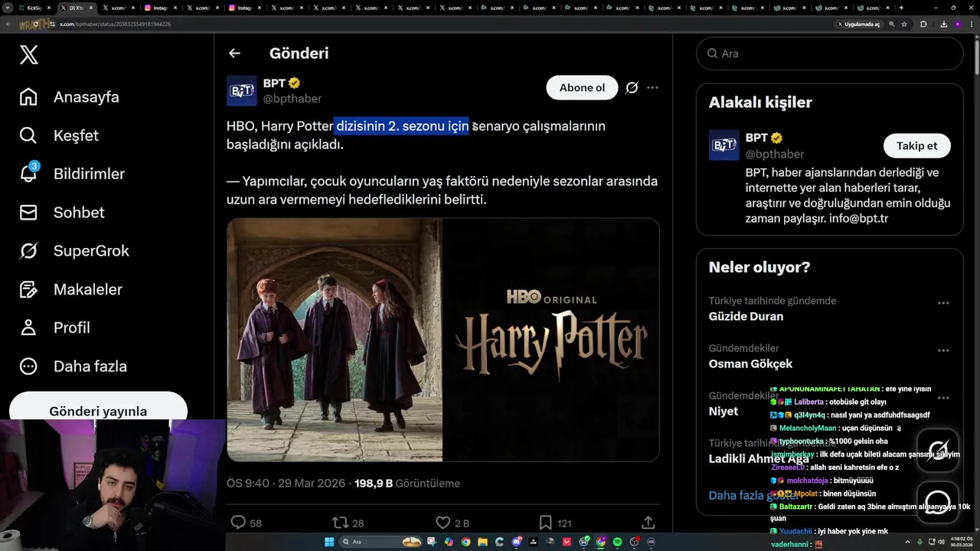Click the 198,9 B Görüntüleme count
The width and height of the screenshot is (980, 551).
pyautogui.click(x=407, y=484)
